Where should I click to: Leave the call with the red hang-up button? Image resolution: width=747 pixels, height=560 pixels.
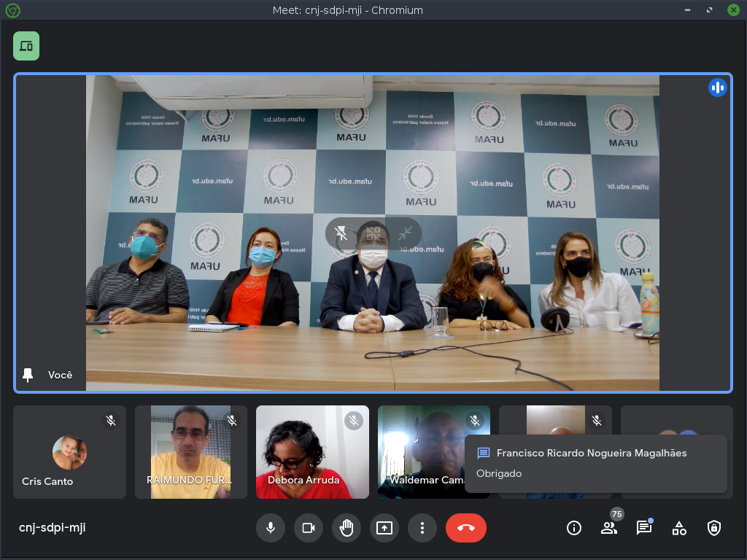tap(466, 528)
